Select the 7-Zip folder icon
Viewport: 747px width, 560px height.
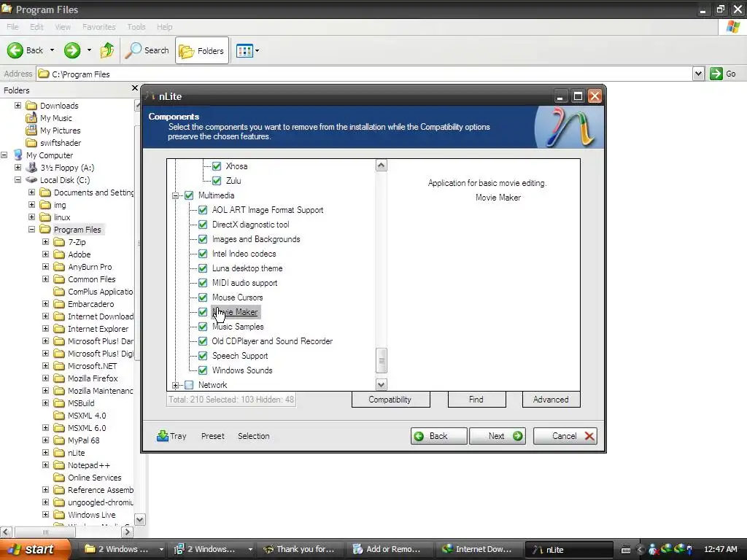click(59, 242)
